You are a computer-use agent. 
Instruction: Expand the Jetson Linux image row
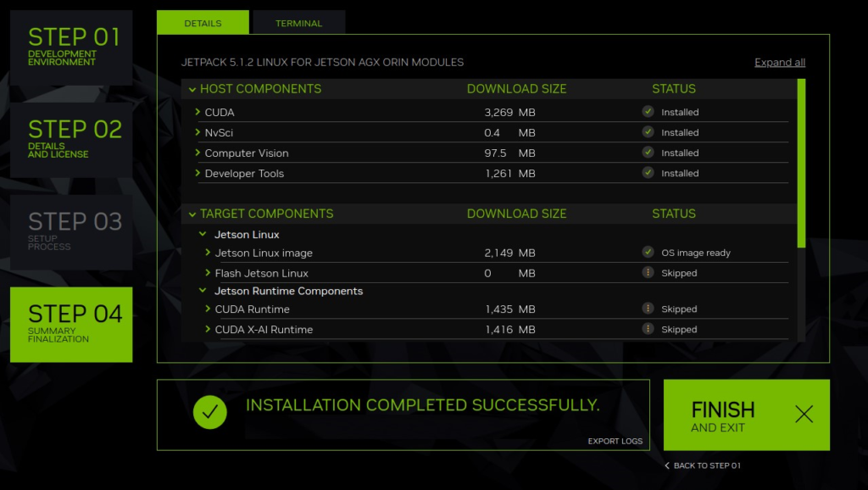208,253
